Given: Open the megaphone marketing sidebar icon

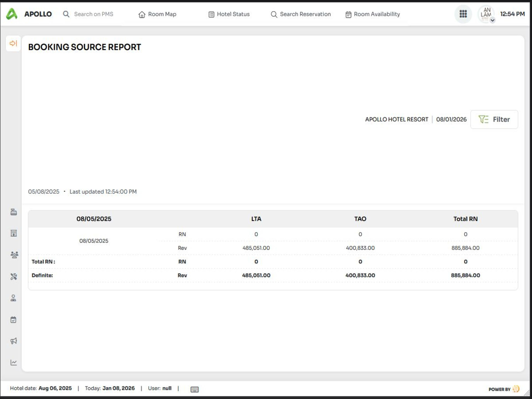Looking at the screenshot, I should (x=14, y=341).
